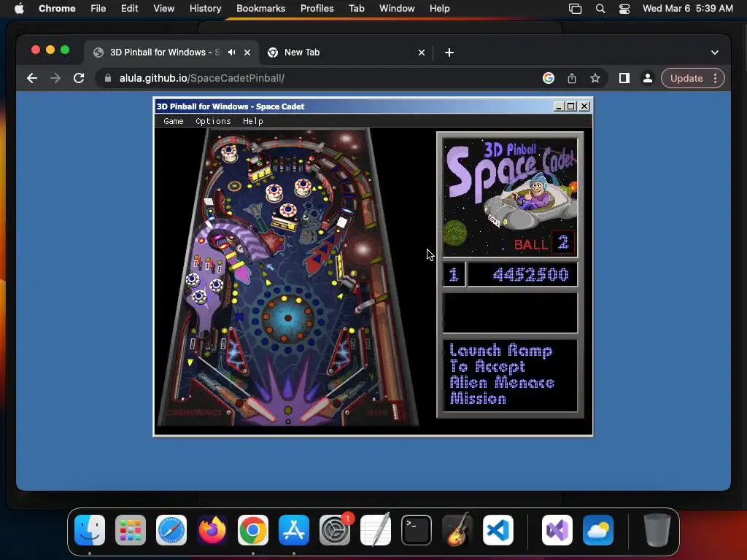Image resolution: width=747 pixels, height=560 pixels.
Task: Minimize the Space Cadet game window
Action: pos(559,106)
